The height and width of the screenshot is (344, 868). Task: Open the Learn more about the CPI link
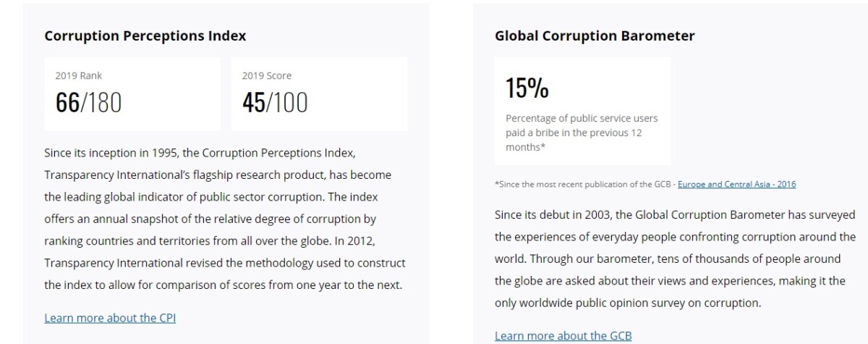tap(110, 318)
